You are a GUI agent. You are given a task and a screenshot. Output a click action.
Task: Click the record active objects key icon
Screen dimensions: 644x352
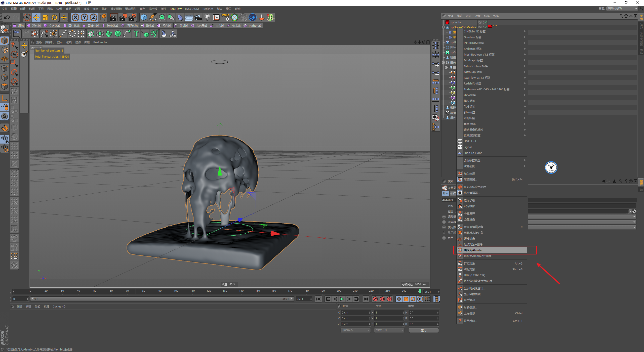click(375, 299)
